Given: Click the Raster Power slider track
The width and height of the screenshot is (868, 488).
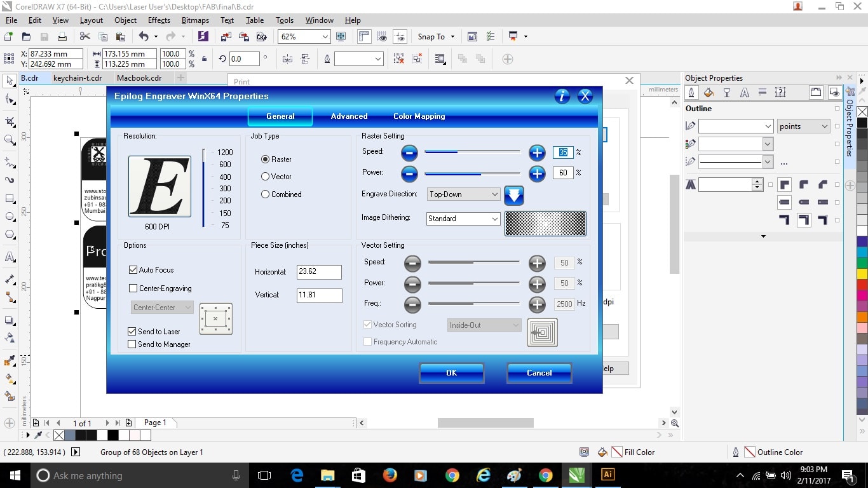Looking at the screenshot, I should pos(473,173).
